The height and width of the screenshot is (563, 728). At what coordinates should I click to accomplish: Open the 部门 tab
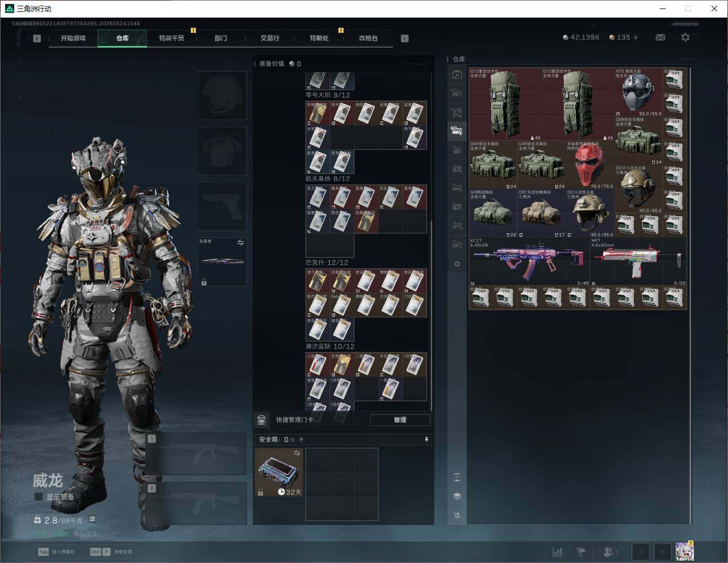pyautogui.click(x=221, y=38)
